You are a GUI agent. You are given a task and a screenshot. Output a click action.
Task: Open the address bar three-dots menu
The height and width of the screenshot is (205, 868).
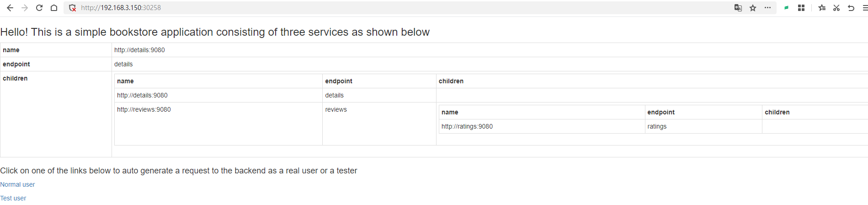point(767,8)
